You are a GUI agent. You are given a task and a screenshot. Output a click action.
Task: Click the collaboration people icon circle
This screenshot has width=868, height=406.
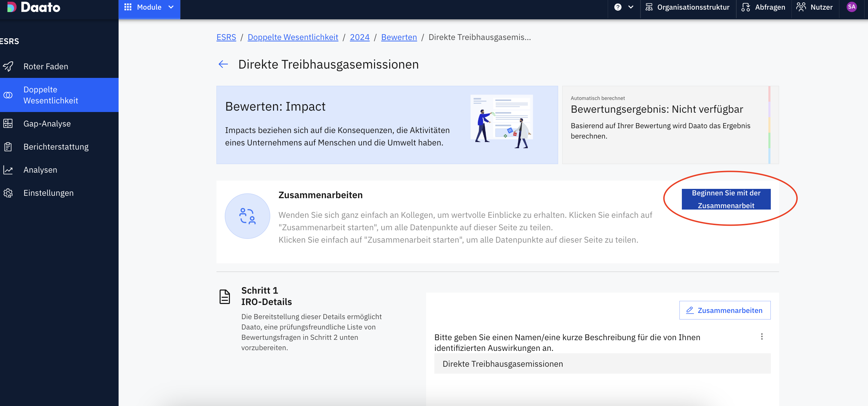(x=247, y=216)
